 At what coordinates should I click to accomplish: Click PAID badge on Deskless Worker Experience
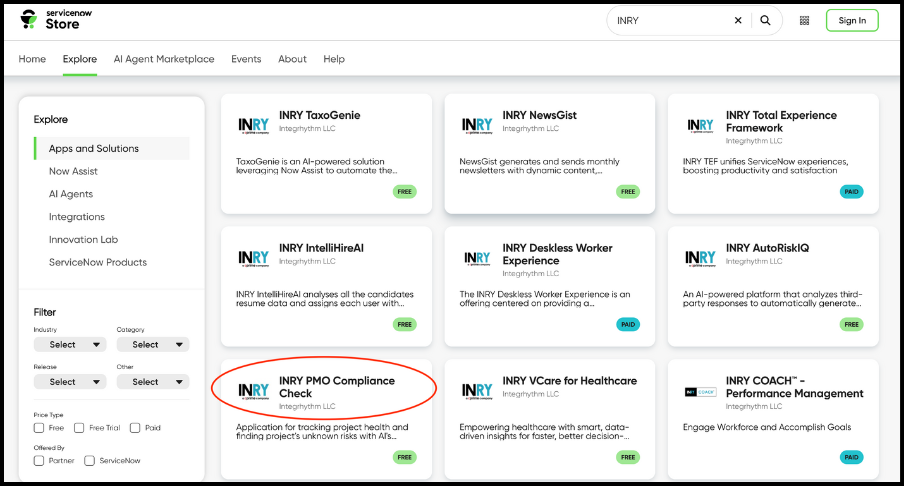tap(628, 325)
